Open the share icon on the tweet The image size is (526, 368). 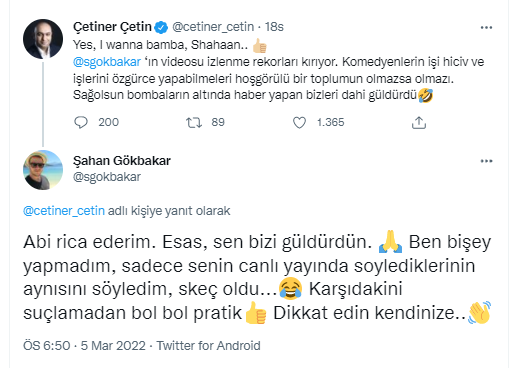[x=419, y=123]
